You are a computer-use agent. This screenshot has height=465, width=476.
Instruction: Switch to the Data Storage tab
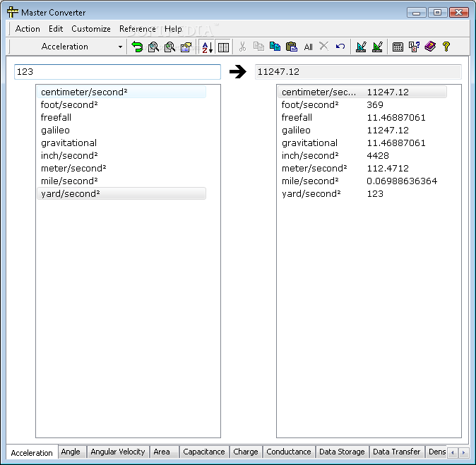coord(342,452)
